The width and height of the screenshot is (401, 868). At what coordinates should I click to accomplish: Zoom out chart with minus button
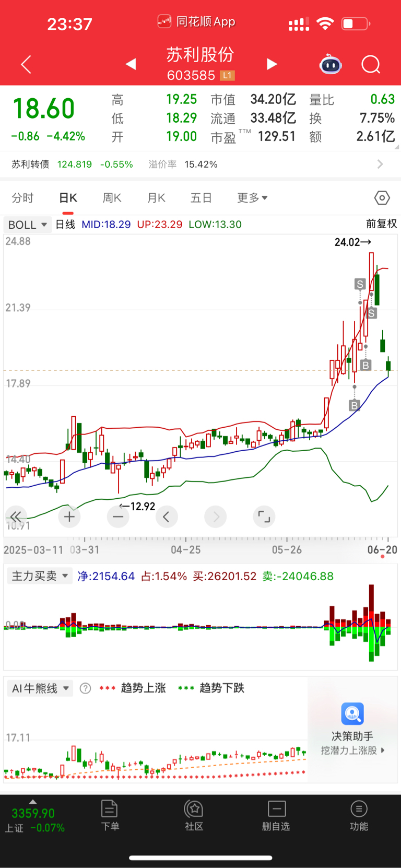point(118,517)
